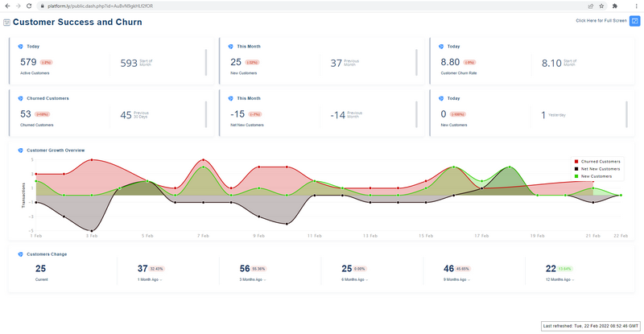Viewport: 644px width, 334px height.
Task: Click the Churned Customers card shield icon
Action: 21,99
